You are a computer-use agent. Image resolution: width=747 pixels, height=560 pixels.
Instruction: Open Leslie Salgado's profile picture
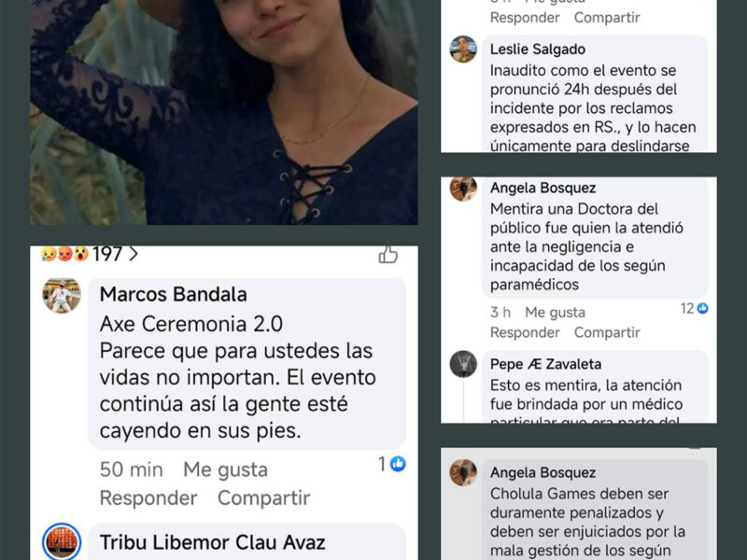463,49
